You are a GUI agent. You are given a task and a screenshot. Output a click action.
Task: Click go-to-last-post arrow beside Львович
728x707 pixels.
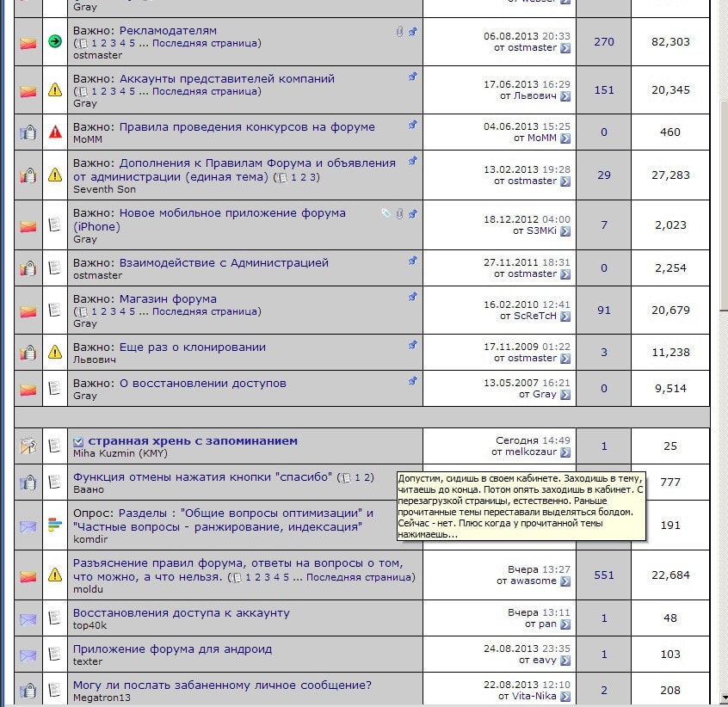[x=565, y=97]
